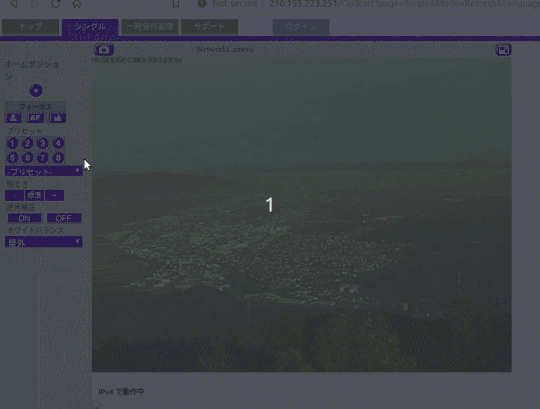Capture a snapshot with camera icon
Viewport: 540px width, 409px height.
(x=104, y=50)
